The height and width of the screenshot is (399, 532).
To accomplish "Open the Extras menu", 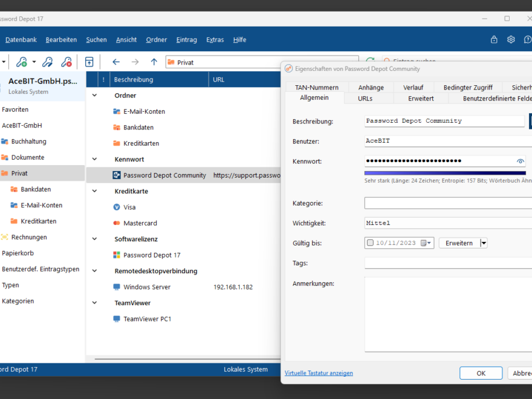I will click(215, 40).
